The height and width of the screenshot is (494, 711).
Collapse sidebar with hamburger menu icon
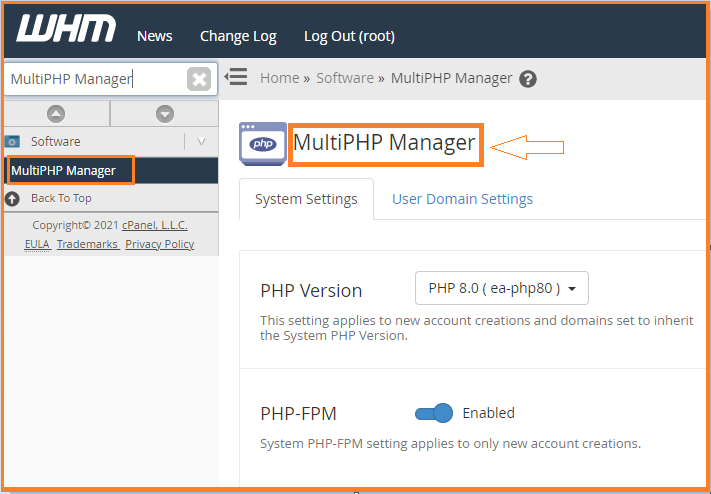[x=236, y=77]
